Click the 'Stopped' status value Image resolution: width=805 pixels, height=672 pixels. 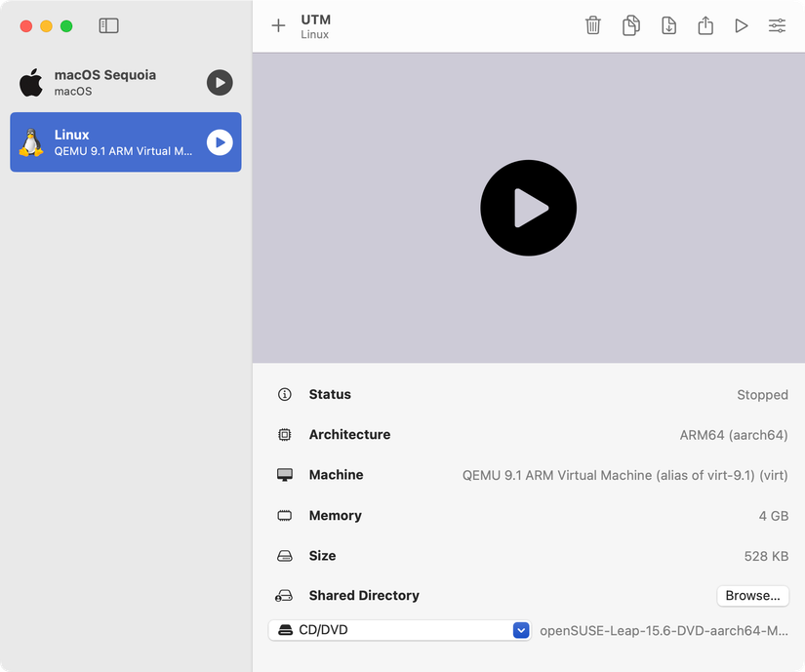pyautogui.click(x=762, y=394)
